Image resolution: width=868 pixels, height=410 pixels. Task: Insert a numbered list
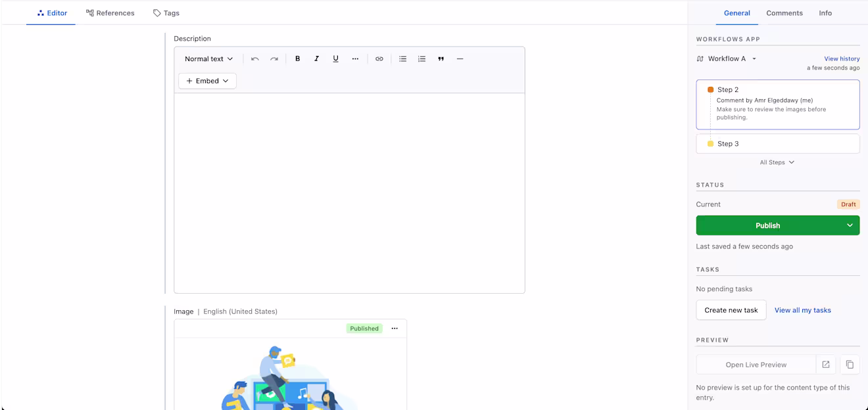(422, 58)
